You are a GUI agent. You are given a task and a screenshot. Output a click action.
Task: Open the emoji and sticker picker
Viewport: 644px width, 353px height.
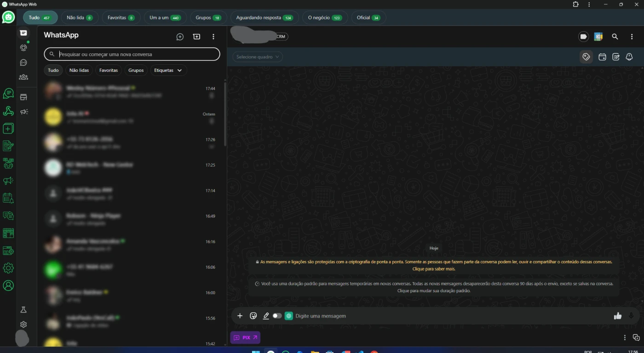[x=253, y=316]
